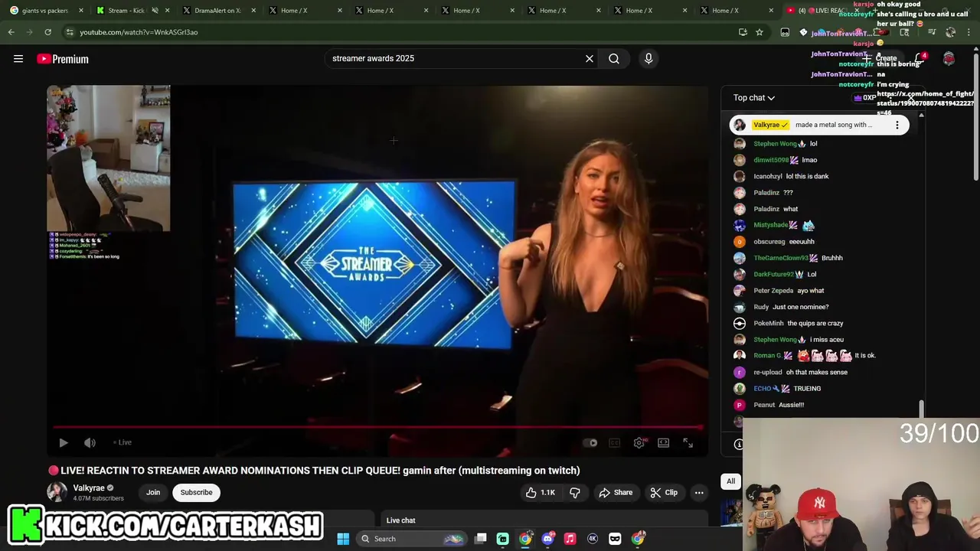Open the 4K Downloader taskbar icon
Viewport: 980px width, 551px height.
592,539
